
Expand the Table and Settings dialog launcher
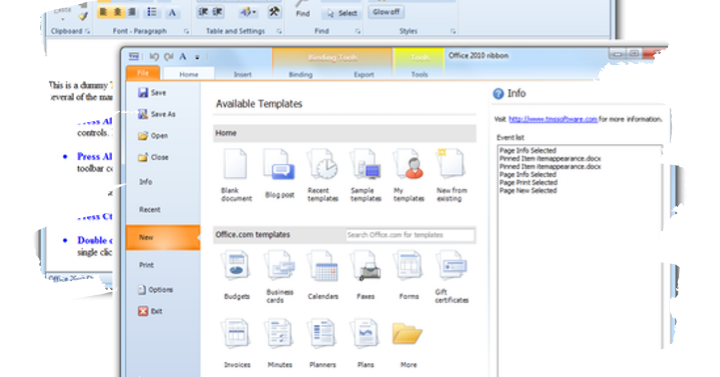point(279,31)
